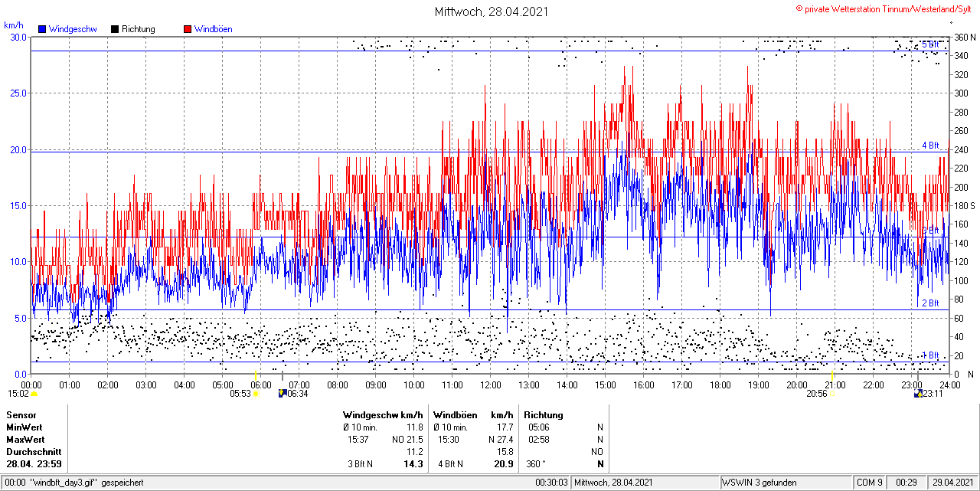Click the '30.0' value on the speed axis
980x491 pixels.
point(18,37)
